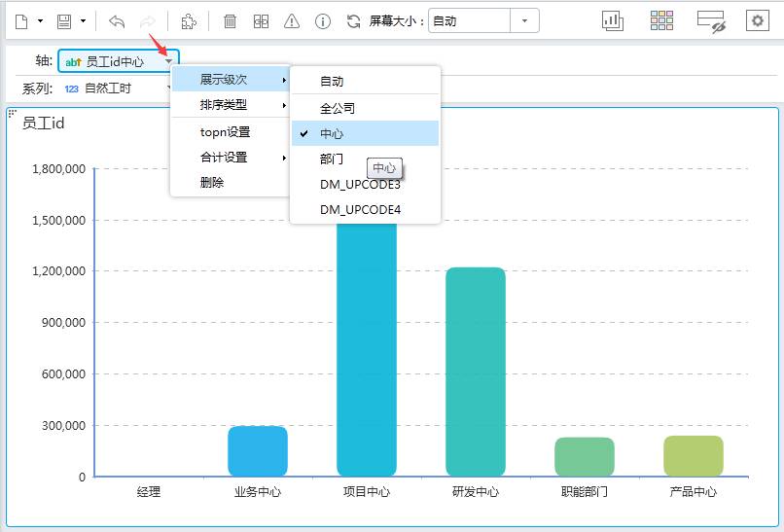Click the 研发中心 axis label
This screenshot has width=784, height=532.
[476, 492]
